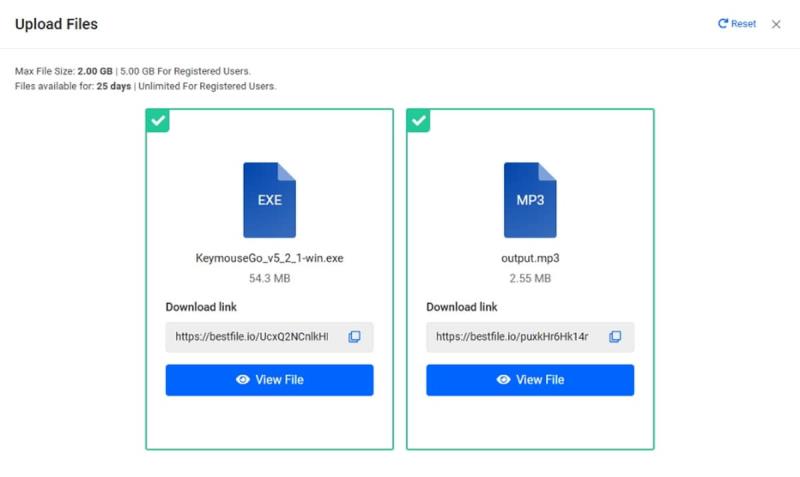Click the 54.3 MB file size label
800x477 pixels.
coord(269,278)
